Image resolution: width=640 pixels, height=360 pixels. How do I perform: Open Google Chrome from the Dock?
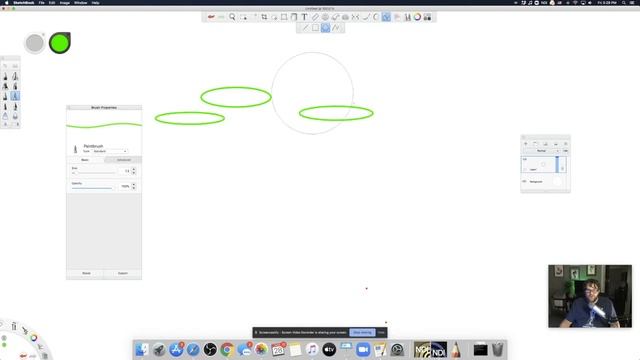(x=227, y=350)
